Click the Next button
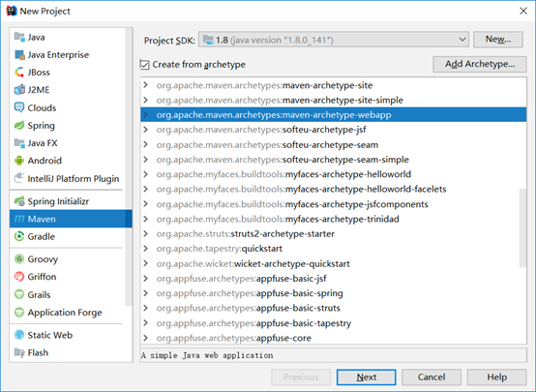 pyautogui.click(x=366, y=377)
